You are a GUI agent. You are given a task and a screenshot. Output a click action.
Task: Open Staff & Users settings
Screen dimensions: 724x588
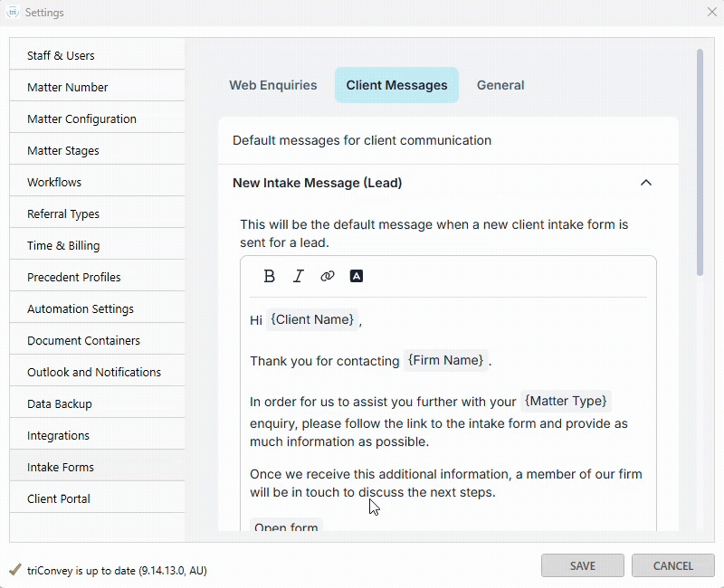pyautogui.click(x=61, y=55)
